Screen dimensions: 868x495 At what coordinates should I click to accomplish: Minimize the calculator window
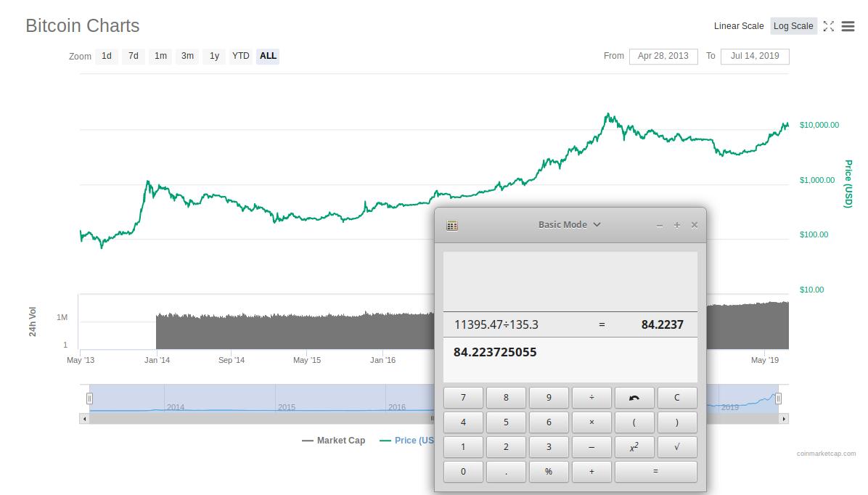[x=659, y=225]
